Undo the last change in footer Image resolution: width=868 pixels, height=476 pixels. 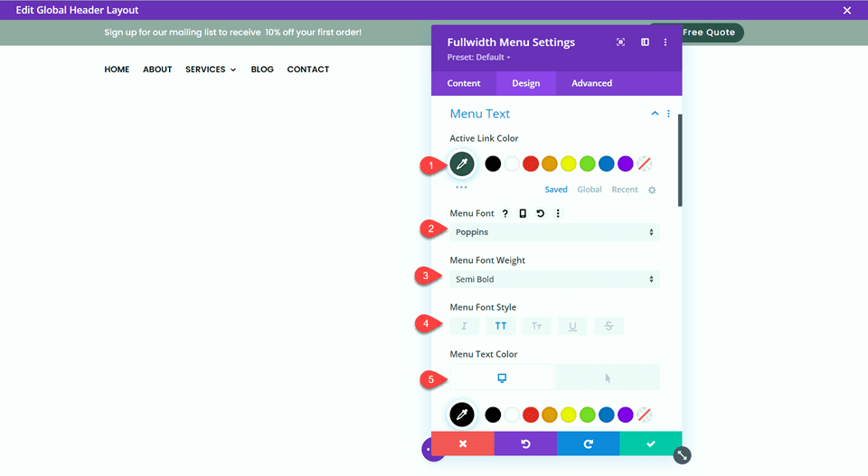tap(525, 443)
